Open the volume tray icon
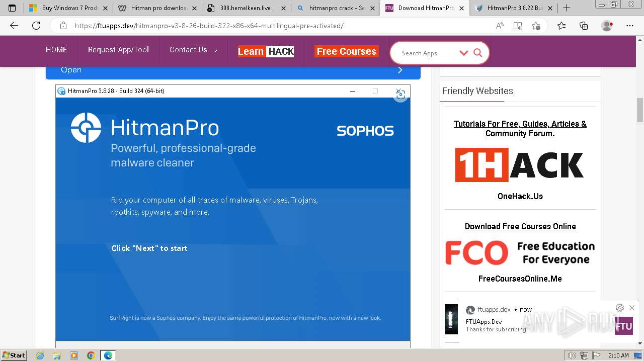 tap(572, 355)
